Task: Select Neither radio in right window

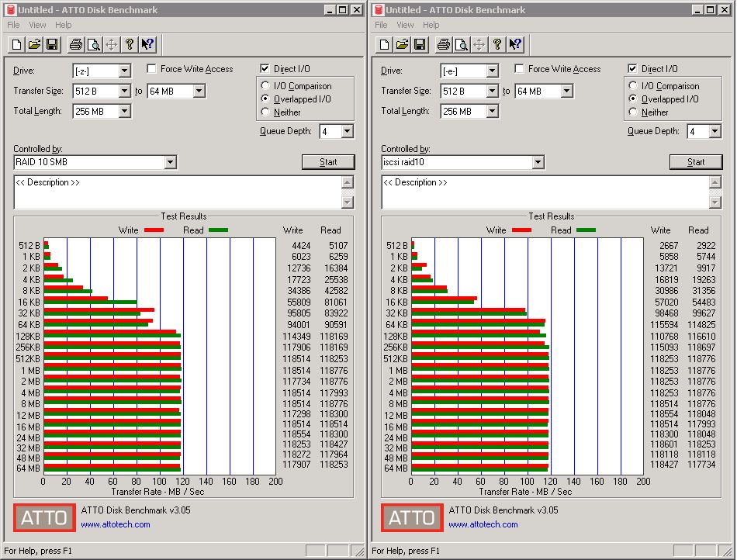Action: [633, 112]
